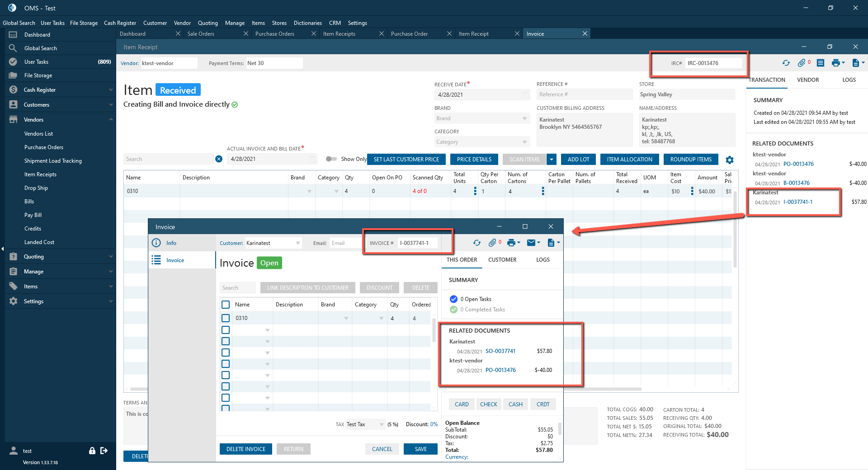Clear the Item Receipt search field
The height and width of the screenshot is (470, 868).
click(x=219, y=159)
